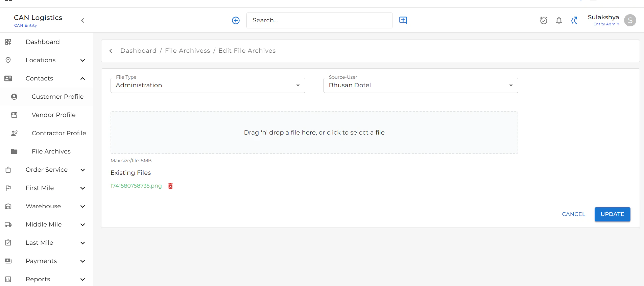Click the First Mile flag icon

point(8,188)
